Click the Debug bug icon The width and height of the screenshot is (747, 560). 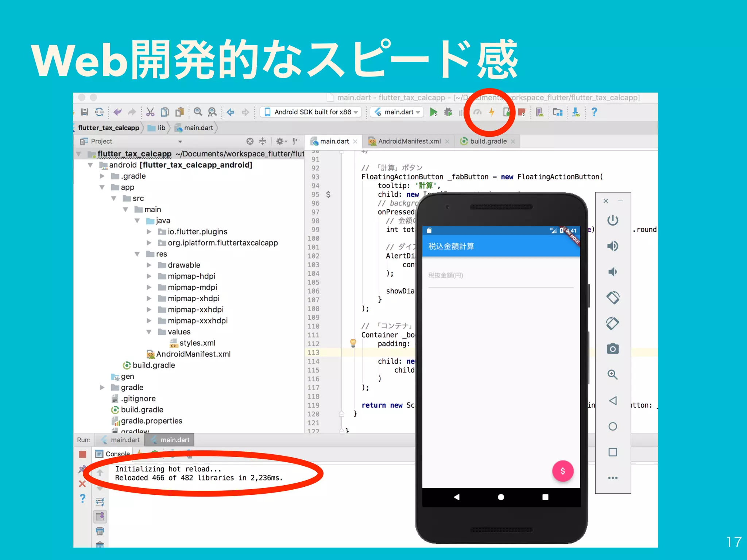click(448, 112)
